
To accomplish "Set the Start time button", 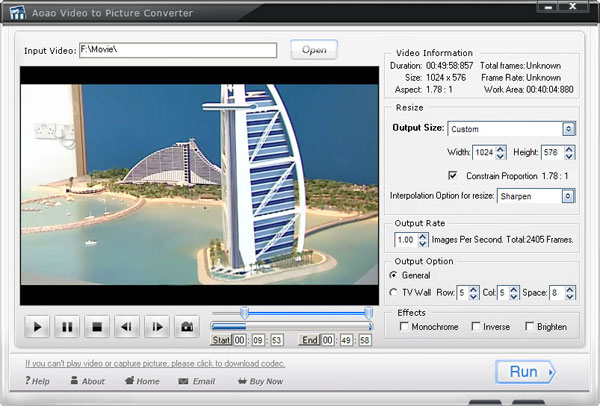I will pos(221,340).
